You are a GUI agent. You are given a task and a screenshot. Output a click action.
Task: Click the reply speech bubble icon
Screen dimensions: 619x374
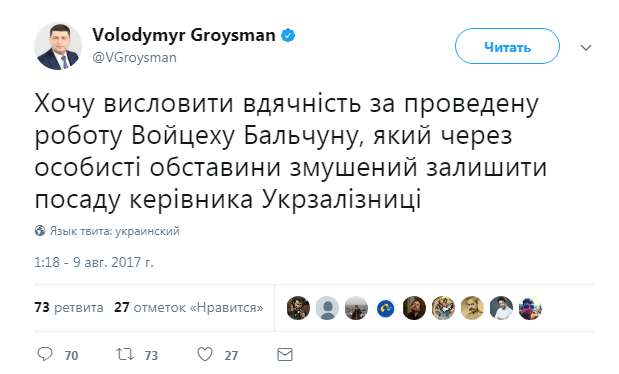pyautogui.click(x=45, y=354)
